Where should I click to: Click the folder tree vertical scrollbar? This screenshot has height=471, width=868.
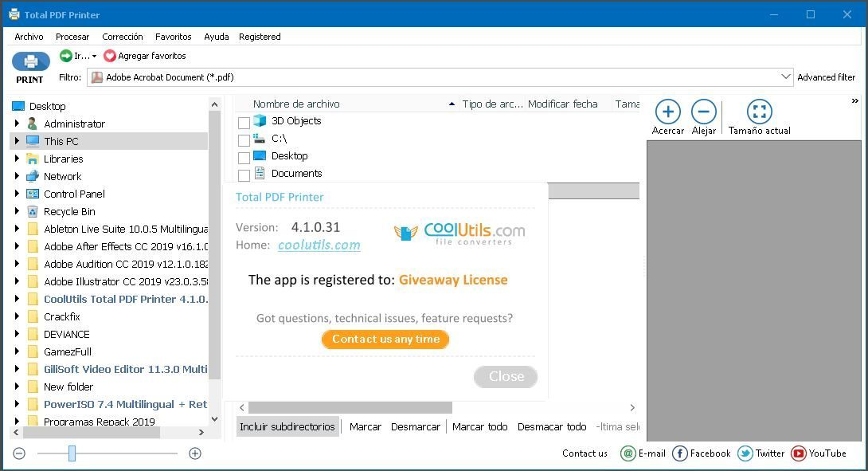pos(215,245)
